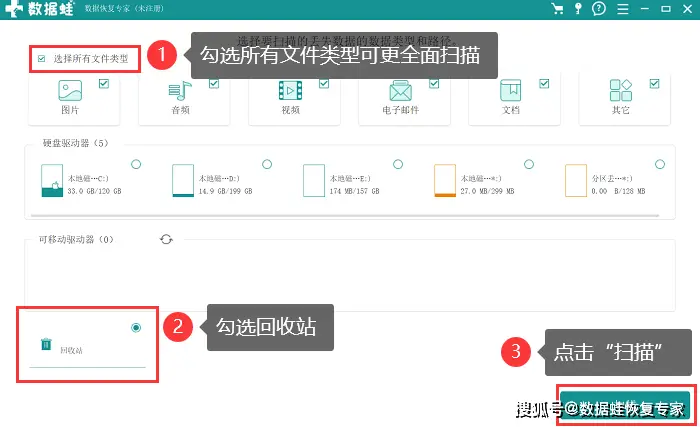The image size is (700, 427).
Task: Click the recycle bin trash icon
Action: pos(46,344)
